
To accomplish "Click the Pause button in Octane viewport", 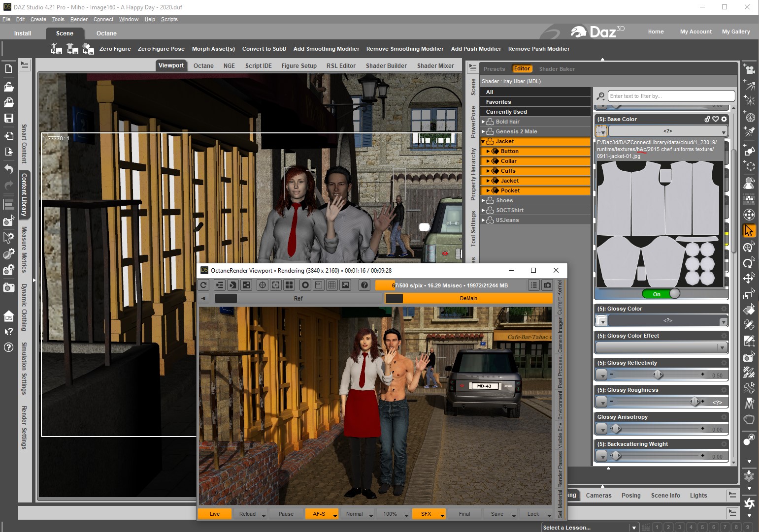I will [286, 514].
